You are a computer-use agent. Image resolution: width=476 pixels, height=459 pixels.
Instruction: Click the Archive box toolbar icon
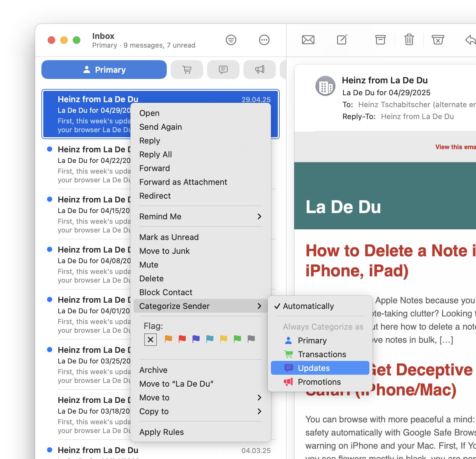380,40
